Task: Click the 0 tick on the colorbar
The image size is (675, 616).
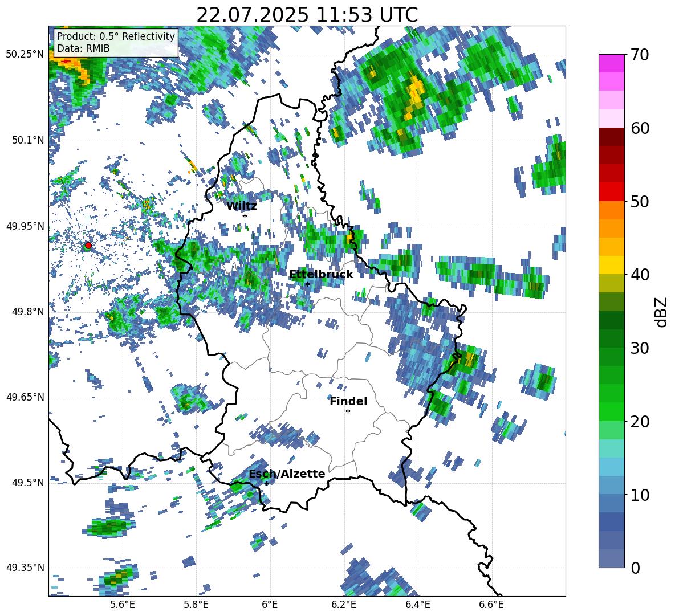Action: point(635,568)
